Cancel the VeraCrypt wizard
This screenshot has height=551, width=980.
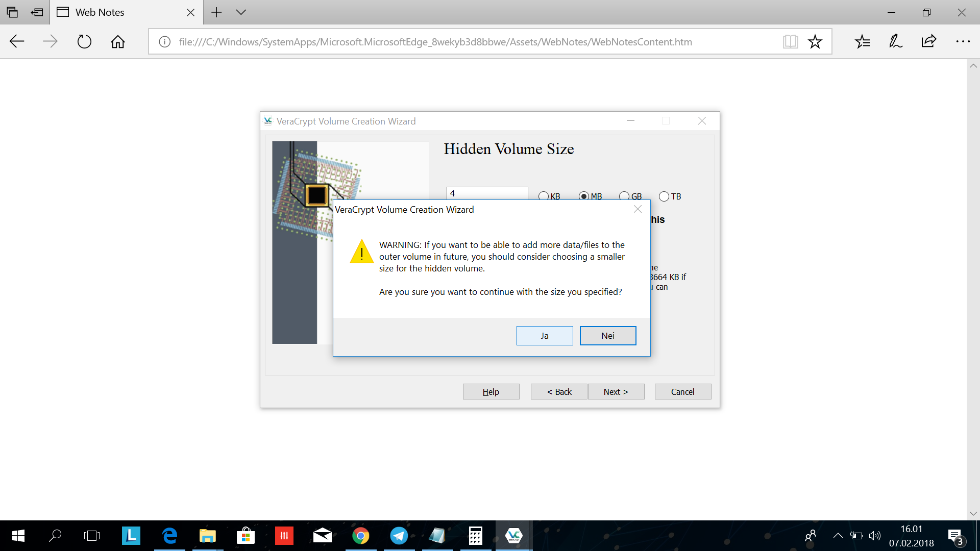point(683,392)
